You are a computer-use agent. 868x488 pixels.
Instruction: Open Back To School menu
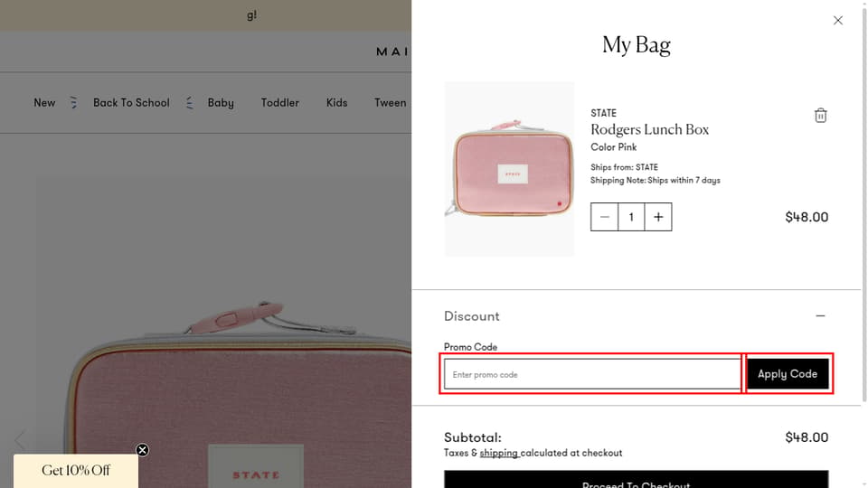point(131,103)
